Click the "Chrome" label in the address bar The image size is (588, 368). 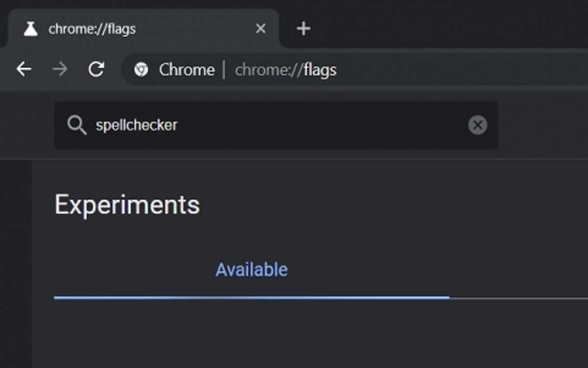click(187, 70)
